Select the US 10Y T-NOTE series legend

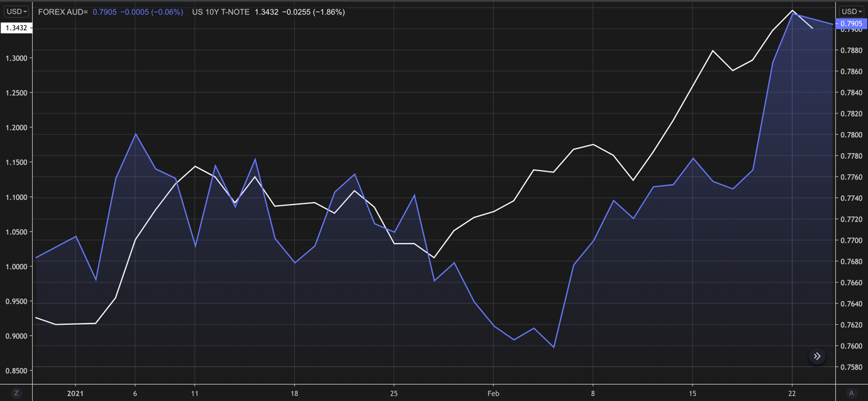coord(221,12)
